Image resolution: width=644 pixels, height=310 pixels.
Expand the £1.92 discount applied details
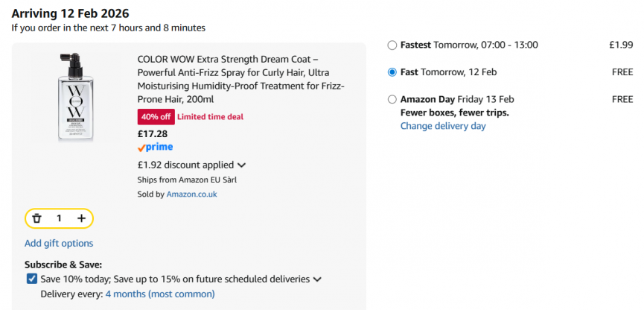pos(241,165)
